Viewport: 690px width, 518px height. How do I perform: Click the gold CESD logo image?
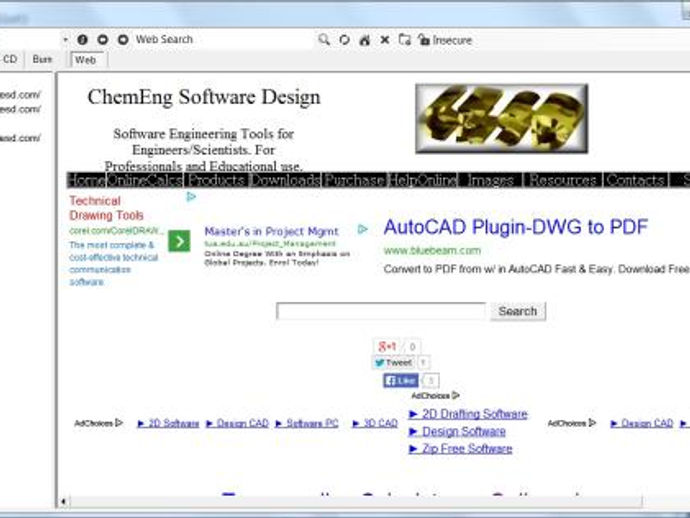click(x=502, y=119)
